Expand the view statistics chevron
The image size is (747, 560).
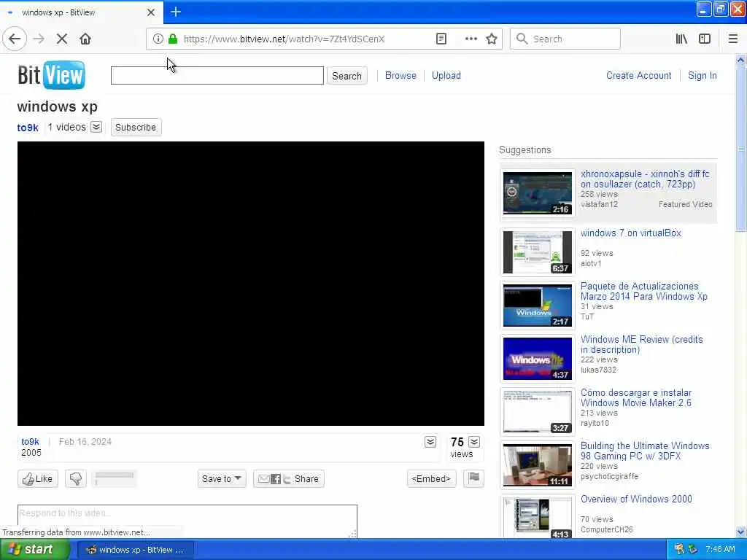474,441
